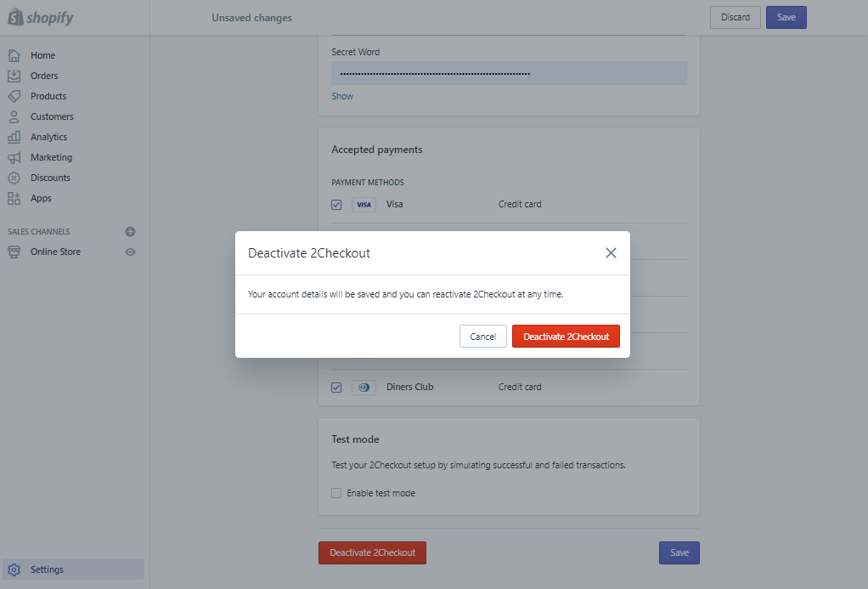The height and width of the screenshot is (589, 868).
Task: Click the Products tag icon
Action: click(14, 96)
